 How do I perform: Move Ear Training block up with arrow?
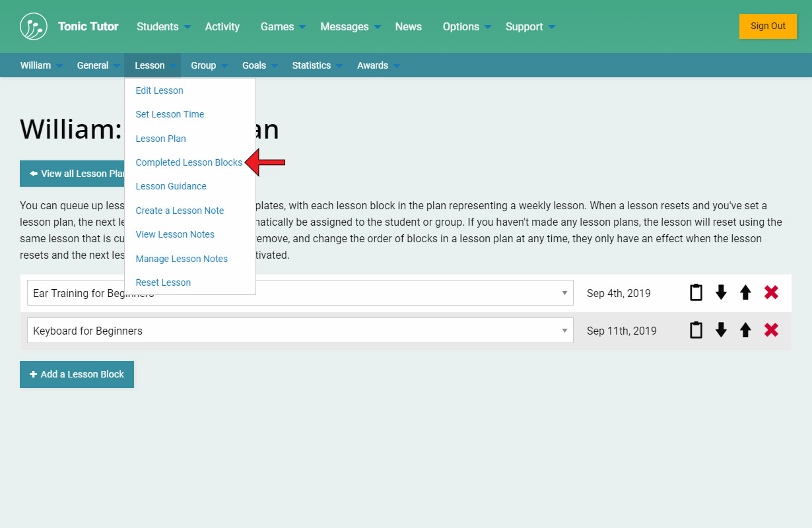[x=745, y=292]
